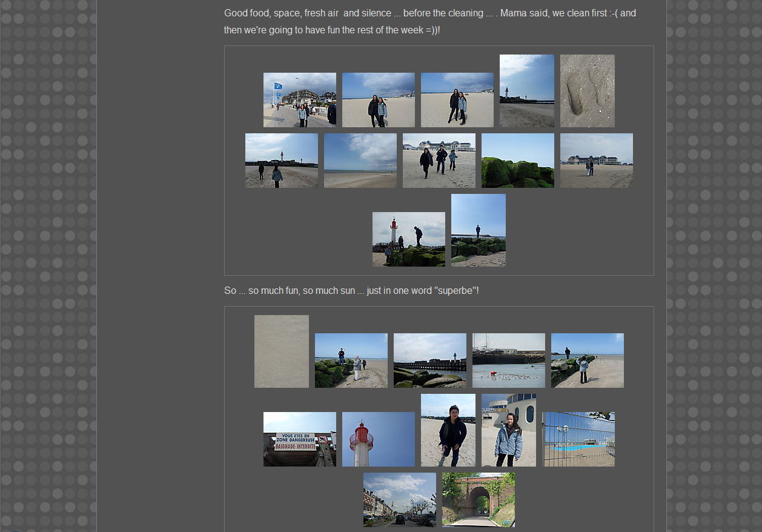View the 'Zone Dangereuse Baignade Interdite' sign photo
This screenshot has height=532, width=762.
point(299,439)
